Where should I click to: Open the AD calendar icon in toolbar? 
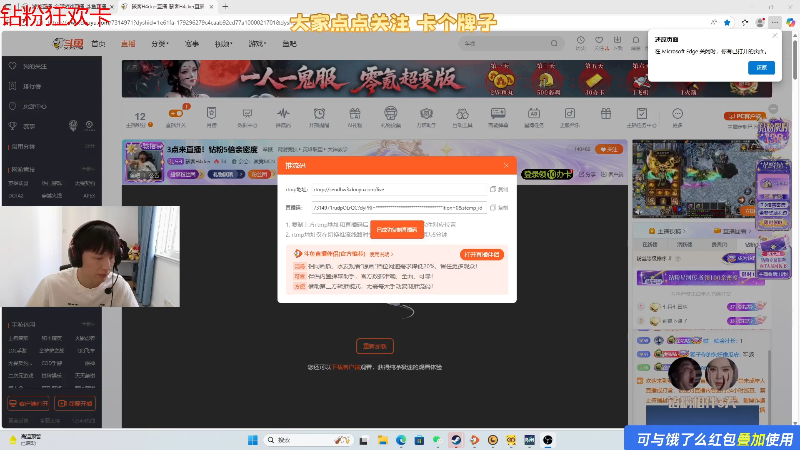(x=534, y=113)
